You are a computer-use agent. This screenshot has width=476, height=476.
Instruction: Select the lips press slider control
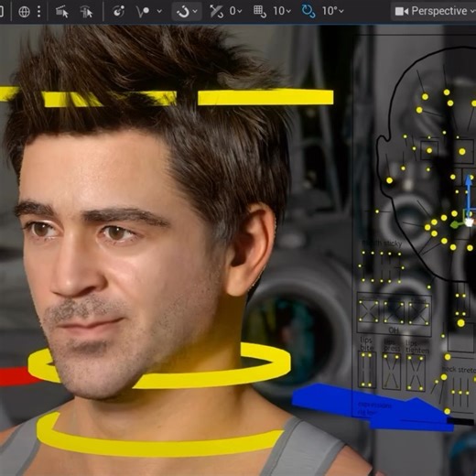[392, 372]
